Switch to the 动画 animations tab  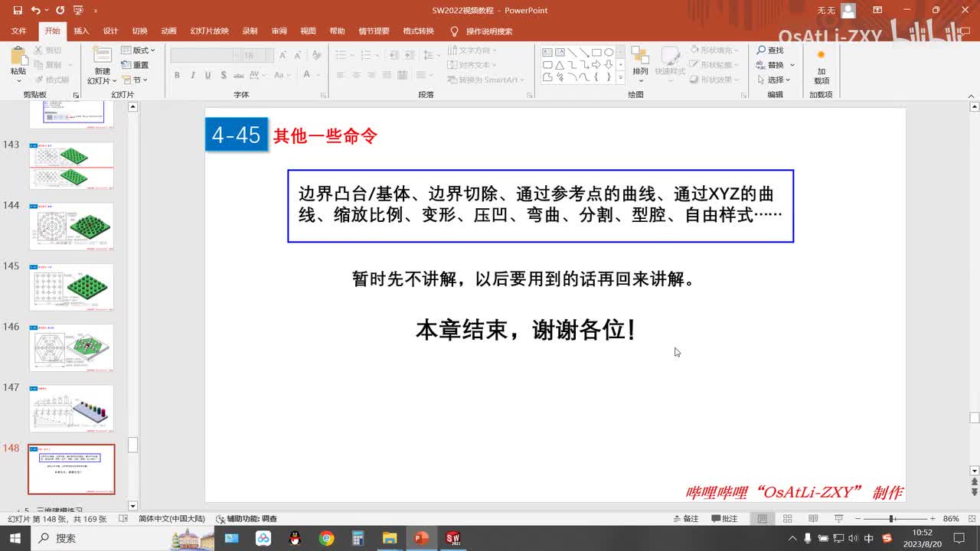(x=168, y=31)
